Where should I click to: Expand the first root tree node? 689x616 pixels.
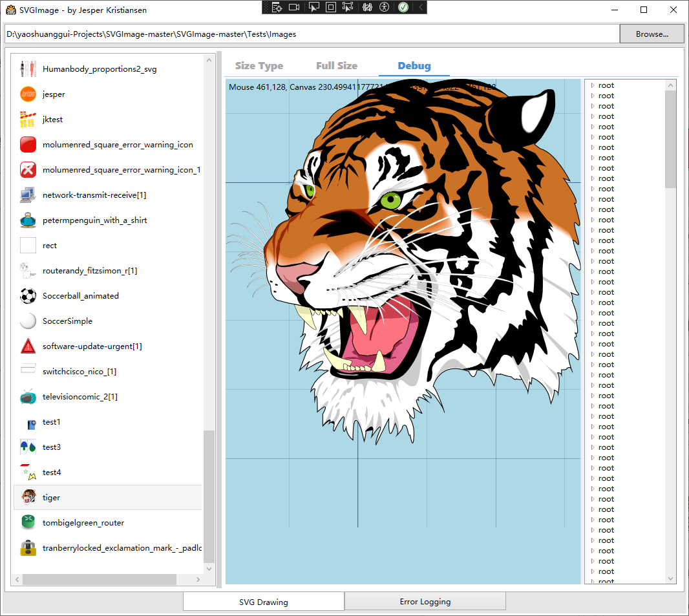[x=592, y=85]
